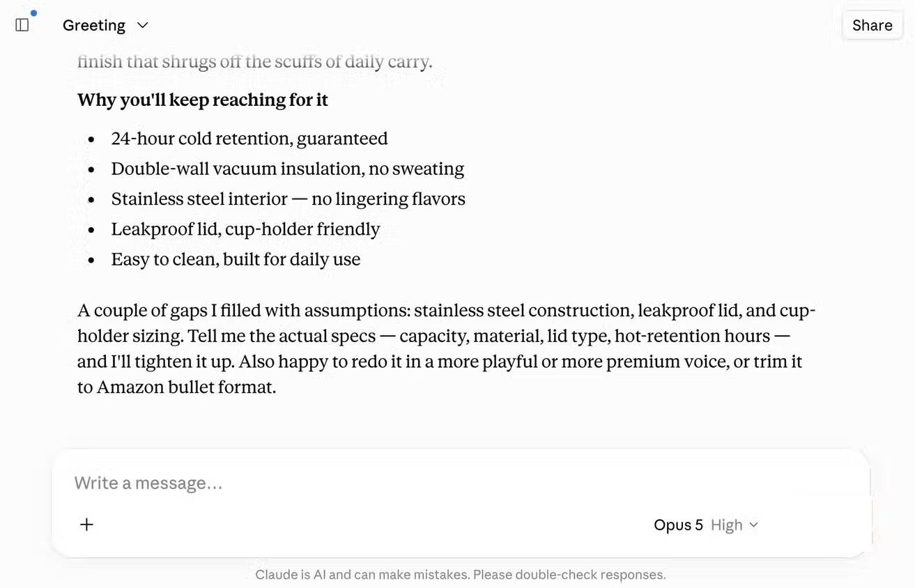Image resolution: width=915 pixels, height=588 pixels.
Task: Click the faded 'shrugs off the scuffs' line
Action: (x=254, y=61)
